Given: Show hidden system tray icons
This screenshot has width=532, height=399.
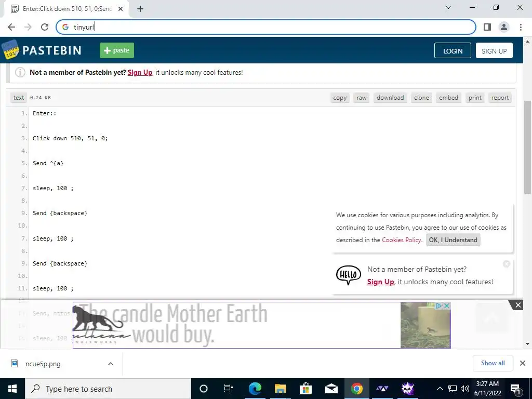Looking at the screenshot, I should [440, 389].
